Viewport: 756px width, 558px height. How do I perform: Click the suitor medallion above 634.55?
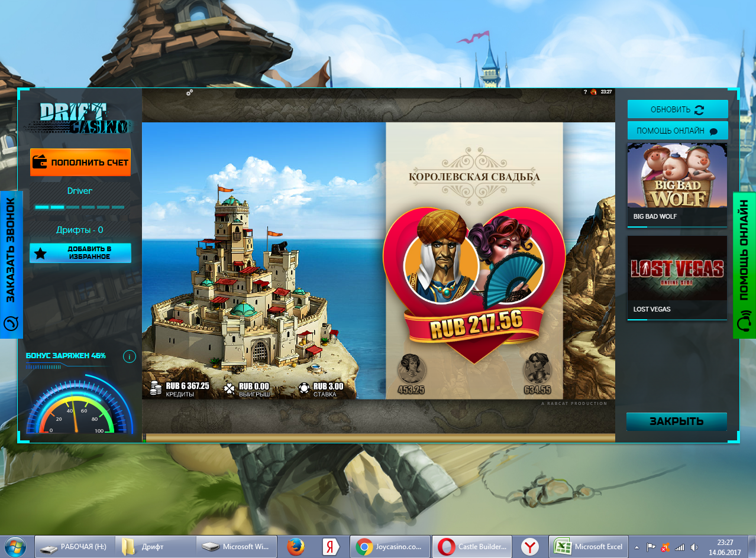coord(537,369)
